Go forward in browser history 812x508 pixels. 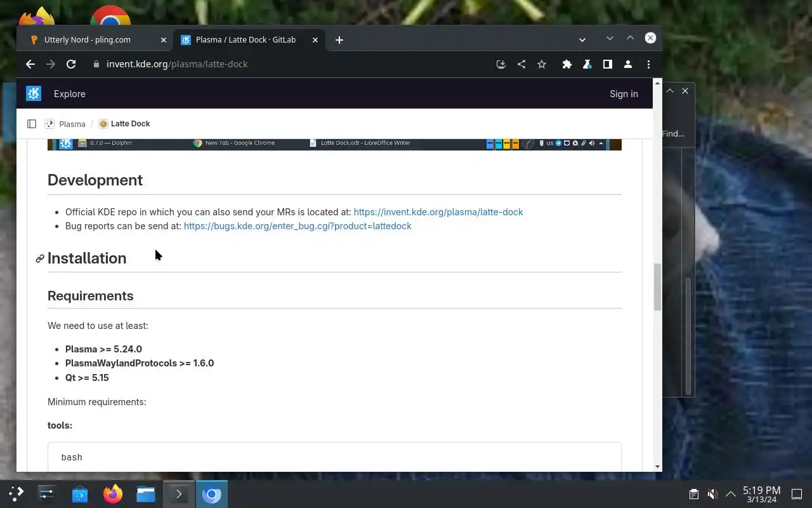(51, 64)
